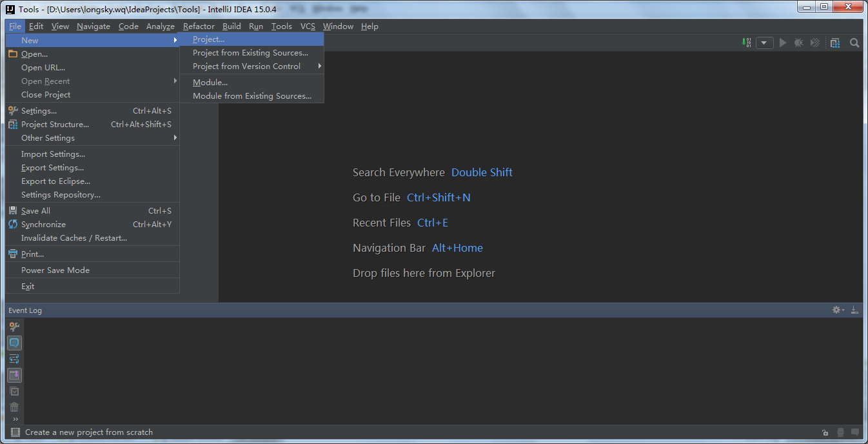Viewport: 868px width, 444px height.
Task: Click the Hector inspector status icon
Action: [x=840, y=432]
